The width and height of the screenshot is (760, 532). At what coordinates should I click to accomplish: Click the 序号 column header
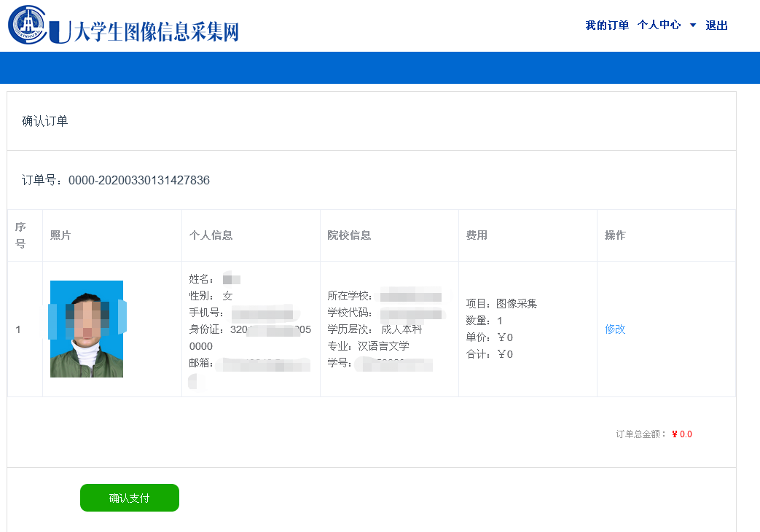[20, 235]
